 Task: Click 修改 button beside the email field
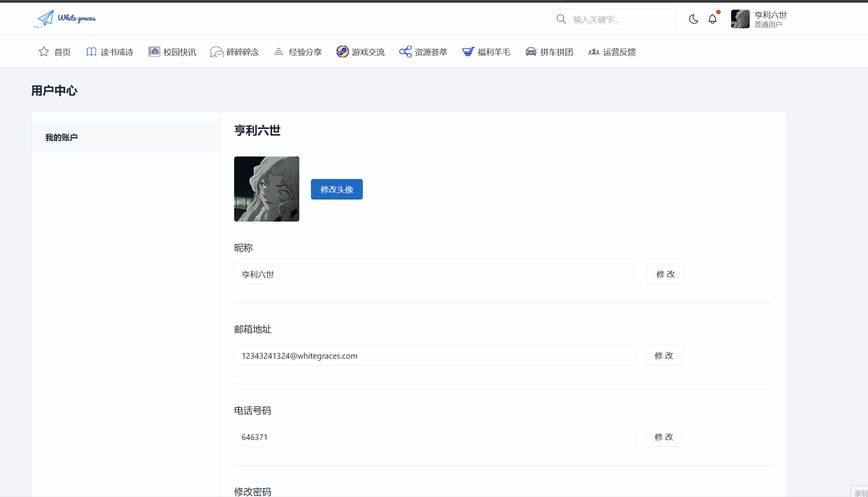pyautogui.click(x=664, y=355)
